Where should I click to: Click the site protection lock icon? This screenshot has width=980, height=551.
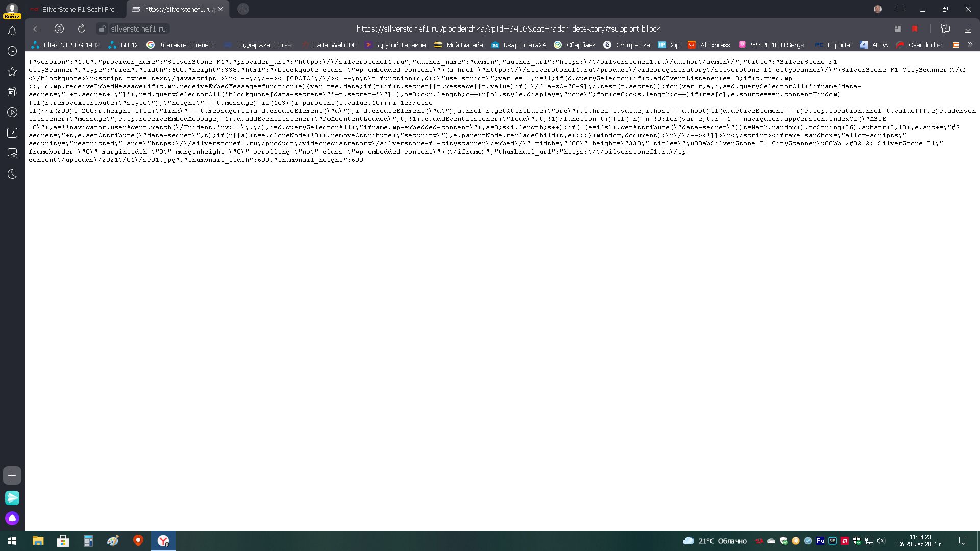click(x=102, y=29)
